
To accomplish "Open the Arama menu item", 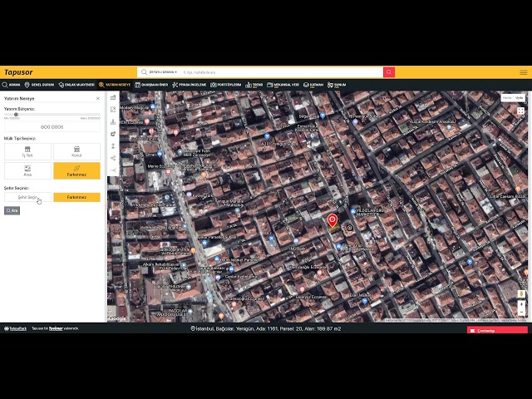I will (11, 85).
